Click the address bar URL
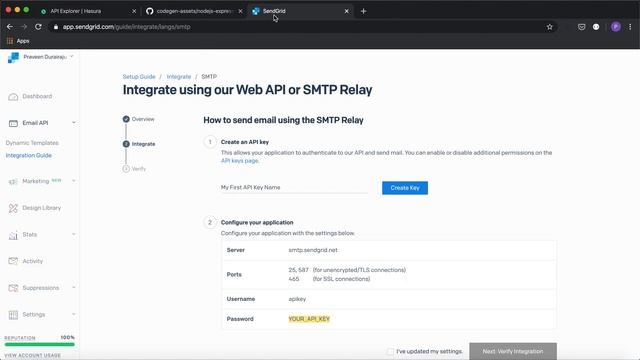Screen dimensions: 640x360 pos(127,27)
